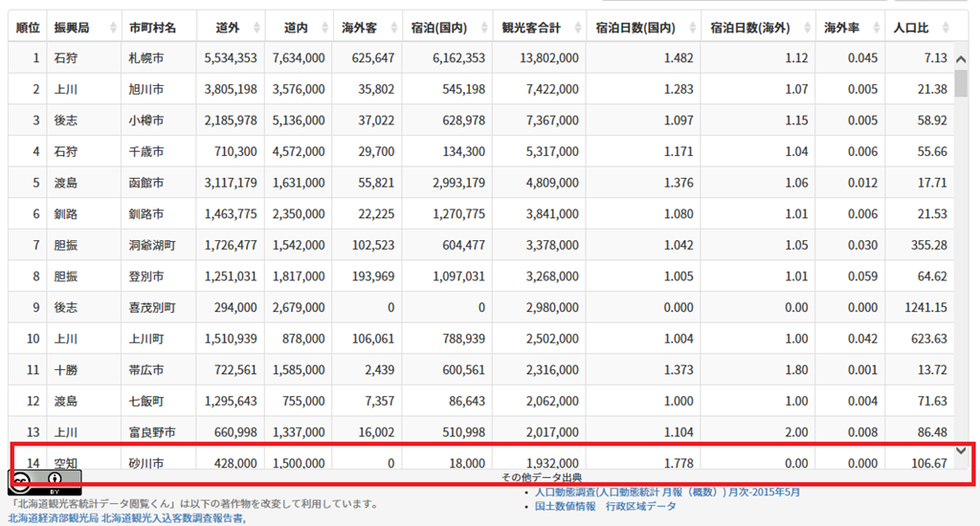980x526 pixels.
Task: Click sort arrows icon in 人口比 header
Action: click(x=947, y=28)
